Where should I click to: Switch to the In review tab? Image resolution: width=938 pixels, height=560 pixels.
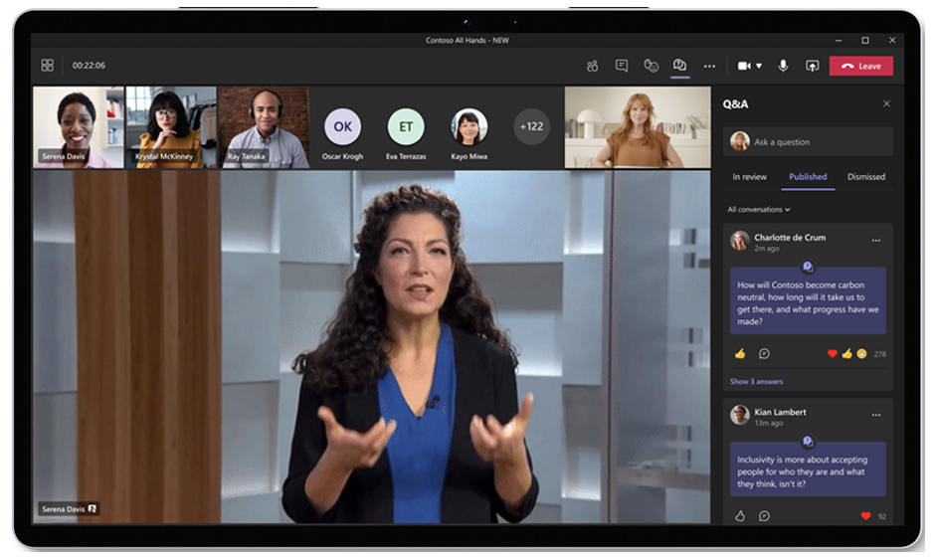(x=749, y=177)
